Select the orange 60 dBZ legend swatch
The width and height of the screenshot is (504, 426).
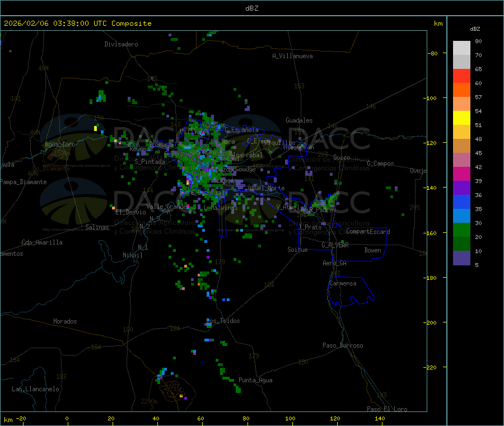click(x=461, y=90)
